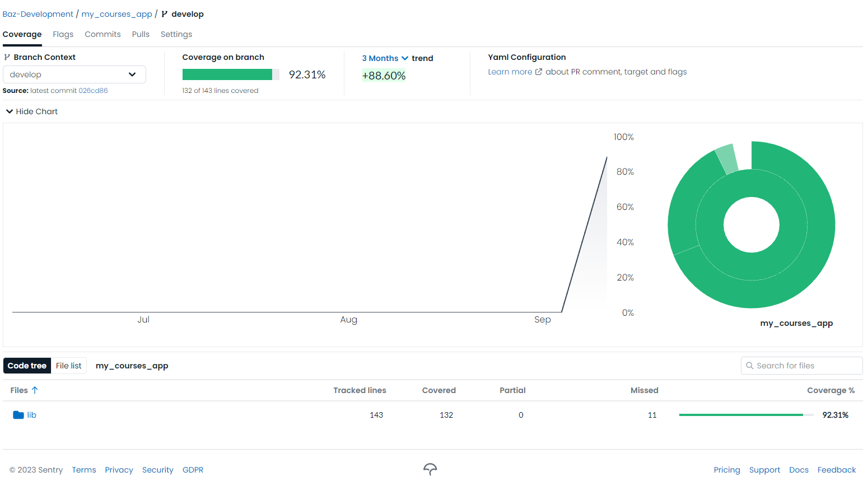The image size is (868, 486).
Task: Focus the Search for files field
Action: pos(806,366)
